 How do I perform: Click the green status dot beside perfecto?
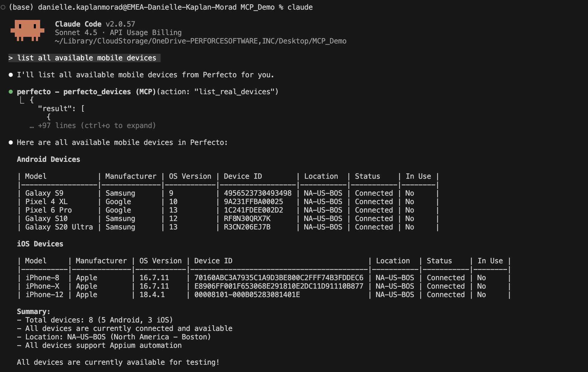click(11, 92)
